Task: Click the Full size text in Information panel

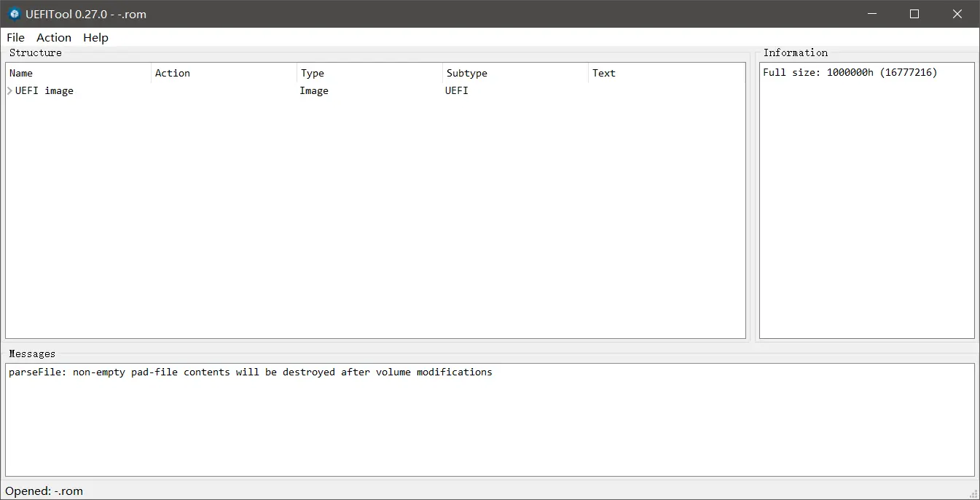Action: coord(850,73)
